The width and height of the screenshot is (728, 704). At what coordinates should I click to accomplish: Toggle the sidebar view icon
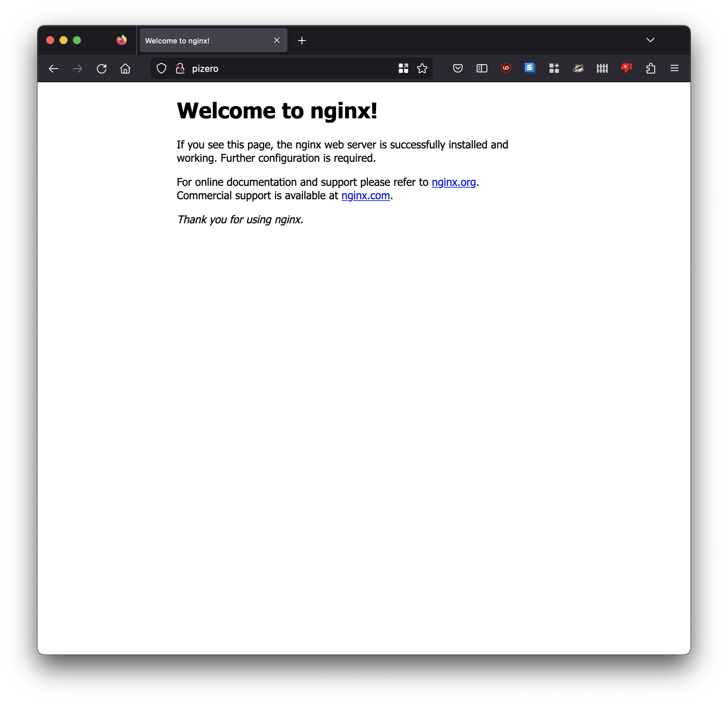(482, 68)
